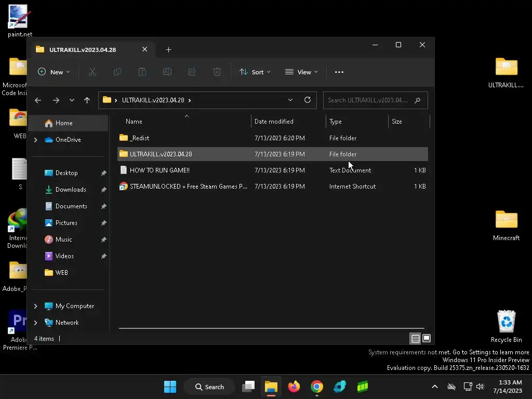Open Task View on the taskbar
This screenshot has height=399, width=532.
(248, 387)
